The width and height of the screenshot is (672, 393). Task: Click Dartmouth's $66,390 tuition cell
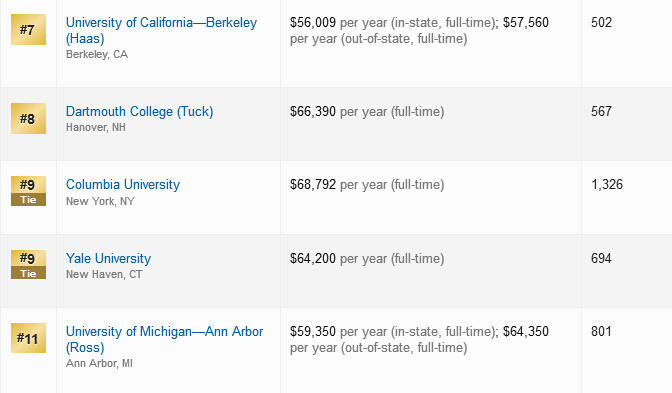[367, 111]
